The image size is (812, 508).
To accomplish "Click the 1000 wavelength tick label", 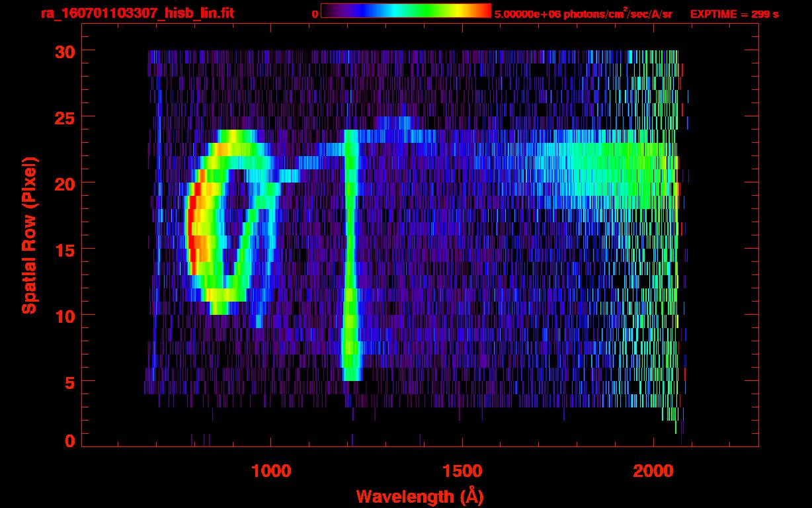I will [271, 470].
